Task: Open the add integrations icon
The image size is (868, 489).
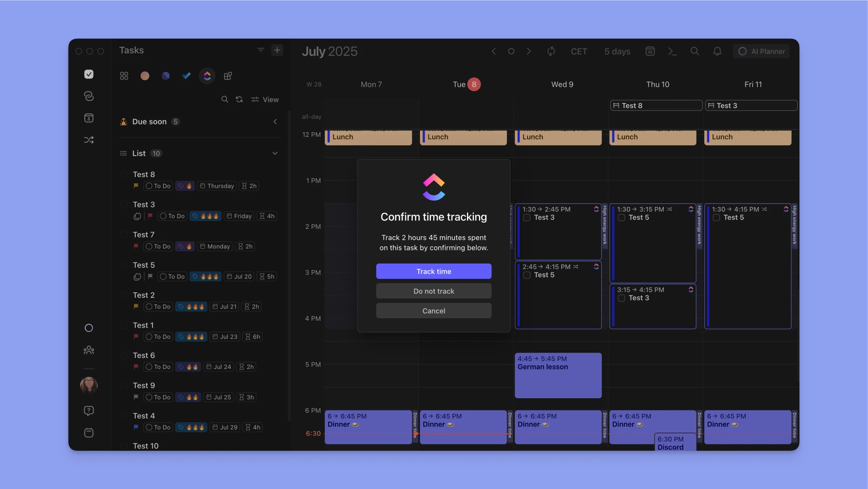Action: pos(228,76)
